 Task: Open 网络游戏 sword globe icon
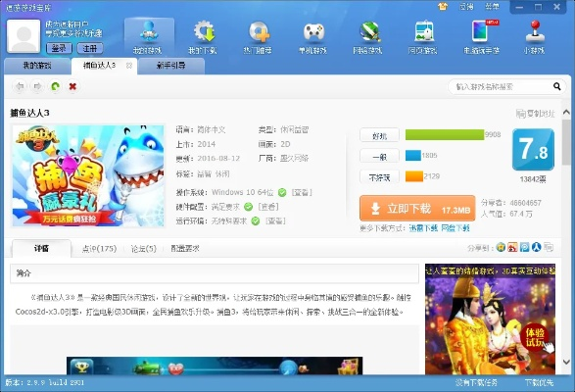point(367,37)
